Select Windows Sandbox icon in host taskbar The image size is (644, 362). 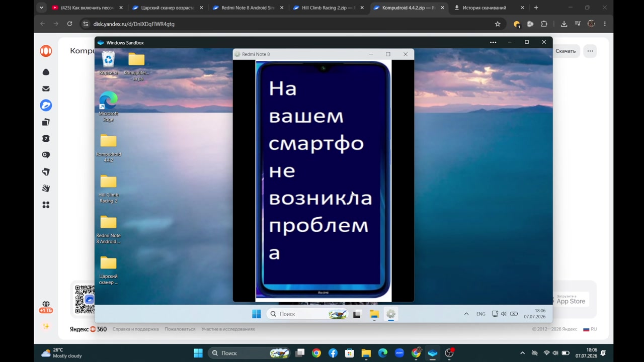(x=433, y=353)
